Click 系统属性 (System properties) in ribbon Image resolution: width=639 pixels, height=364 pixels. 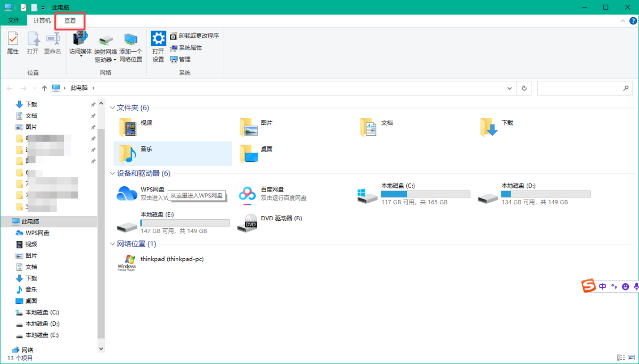click(186, 48)
